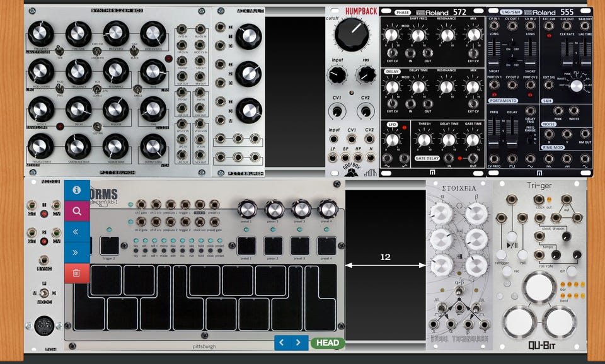Flip Roland 555 portamento switch 1 ON/OFF
605x364 pixels.
tap(512, 44)
